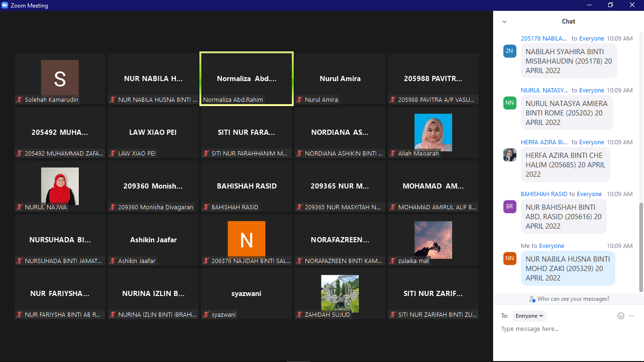
Task: Select the LAW XIAO PEI video tile
Action: (153, 132)
